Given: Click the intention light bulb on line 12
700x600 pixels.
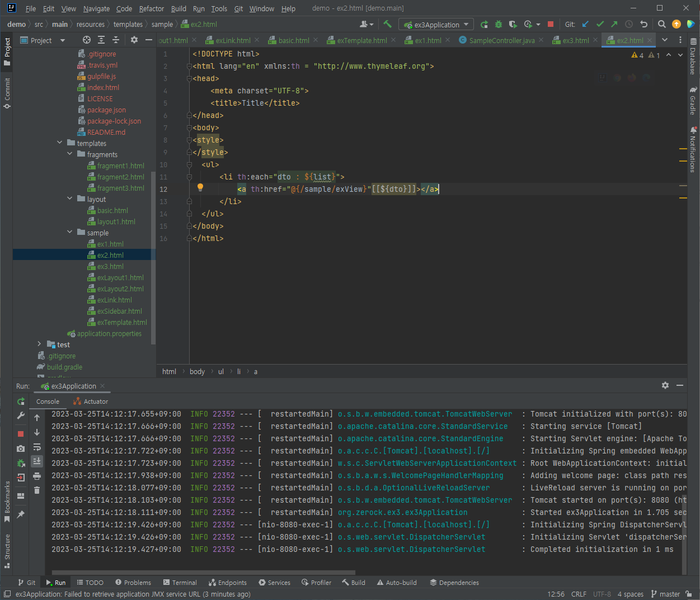Looking at the screenshot, I should tap(200, 188).
